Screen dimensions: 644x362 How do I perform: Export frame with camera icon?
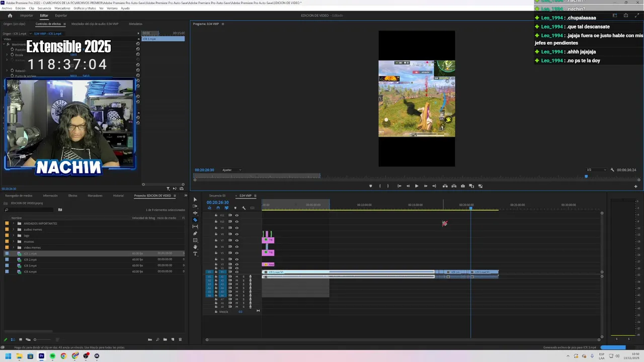click(463, 186)
